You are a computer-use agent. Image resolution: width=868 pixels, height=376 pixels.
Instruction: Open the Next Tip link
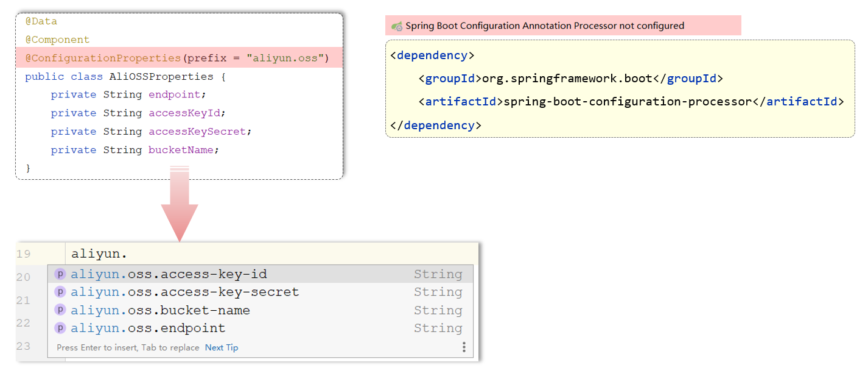pyautogui.click(x=222, y=347)
